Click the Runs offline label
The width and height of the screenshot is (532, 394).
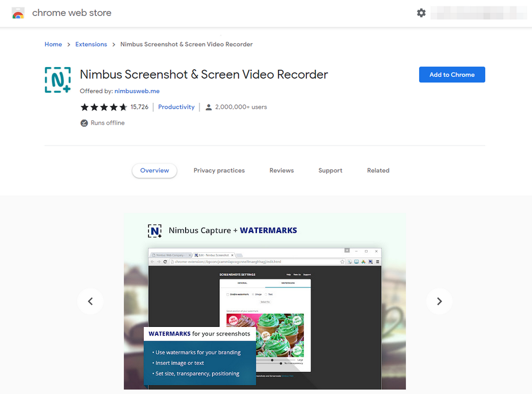click(x=107, y=123)
